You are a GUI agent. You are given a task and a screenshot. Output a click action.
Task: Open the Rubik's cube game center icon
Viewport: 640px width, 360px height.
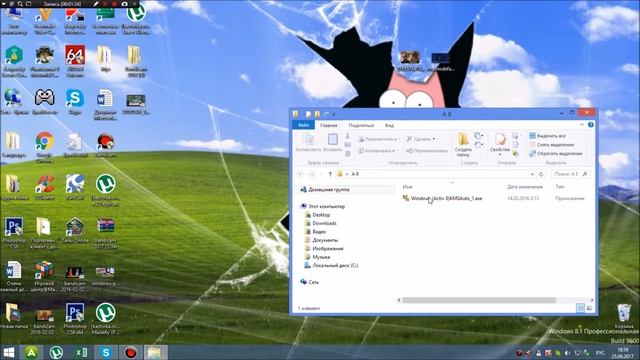pyautogui.click(x=44, y=270)
